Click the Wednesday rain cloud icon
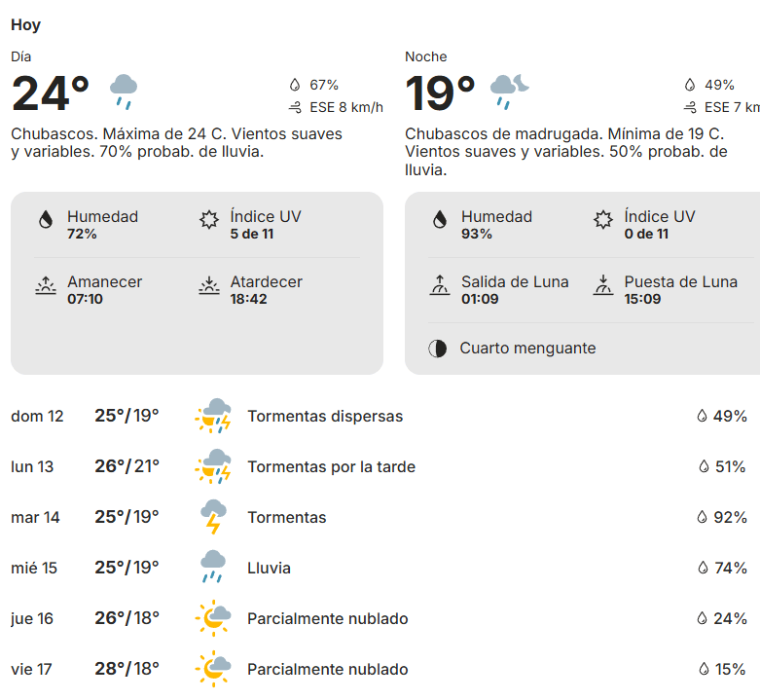 (213, 568)
